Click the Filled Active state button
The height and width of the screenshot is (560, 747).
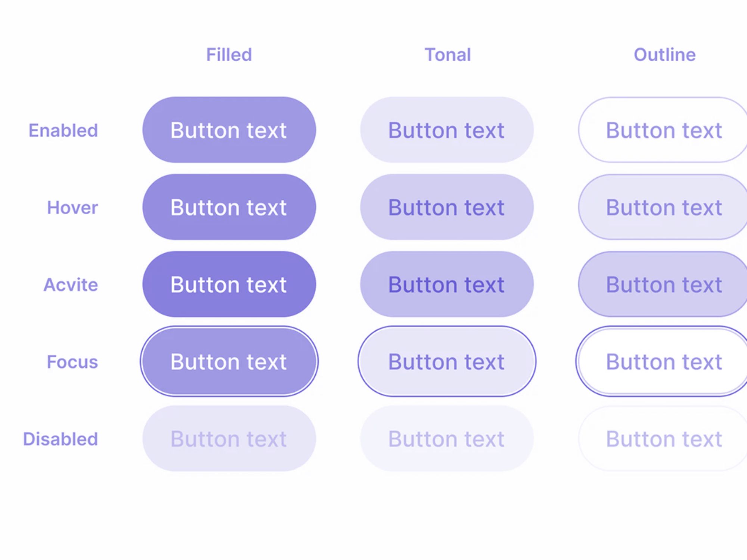(229, 284)
